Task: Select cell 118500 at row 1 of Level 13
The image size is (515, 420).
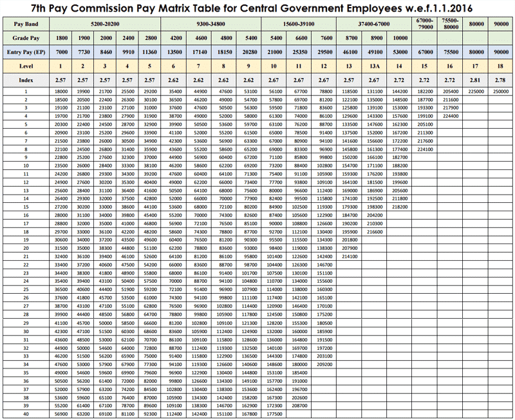Action: 350,91
